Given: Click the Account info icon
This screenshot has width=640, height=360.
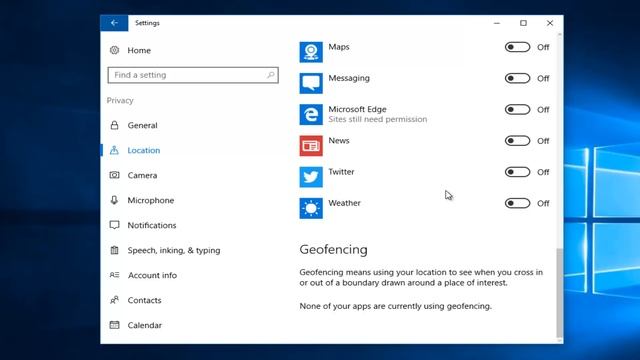Looking at the screenshot, I should point(114,275).
